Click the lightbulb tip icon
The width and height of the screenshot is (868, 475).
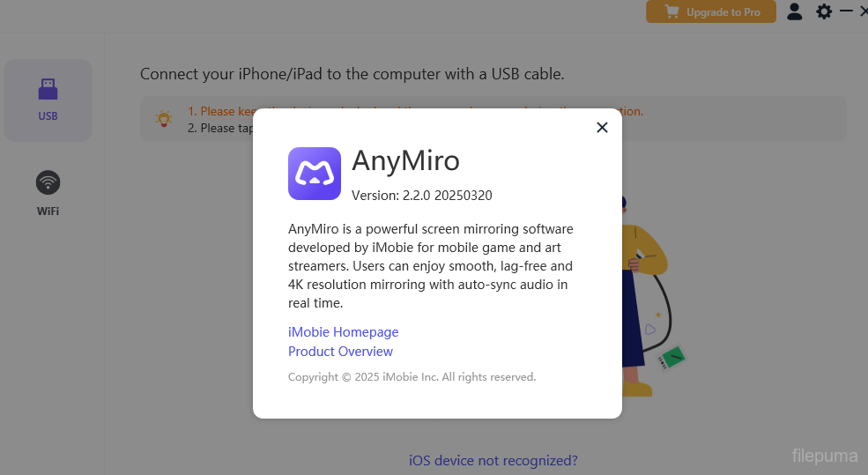163,119
